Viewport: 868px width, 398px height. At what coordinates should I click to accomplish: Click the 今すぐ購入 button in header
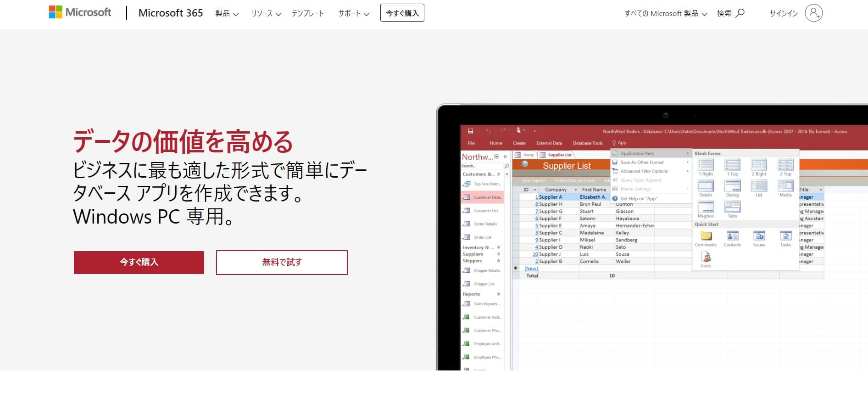[x=402, y=13]
